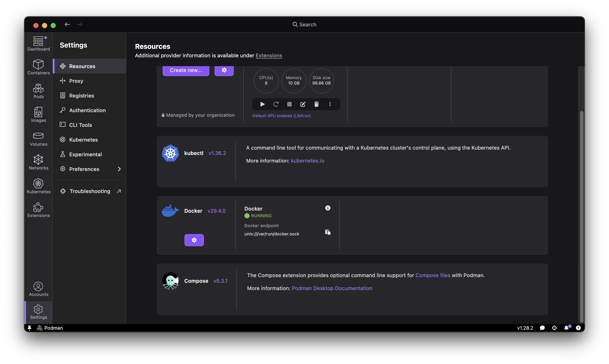
Task: Select Kubernetes in Settings menu
Action: click(x=90, y=140)
